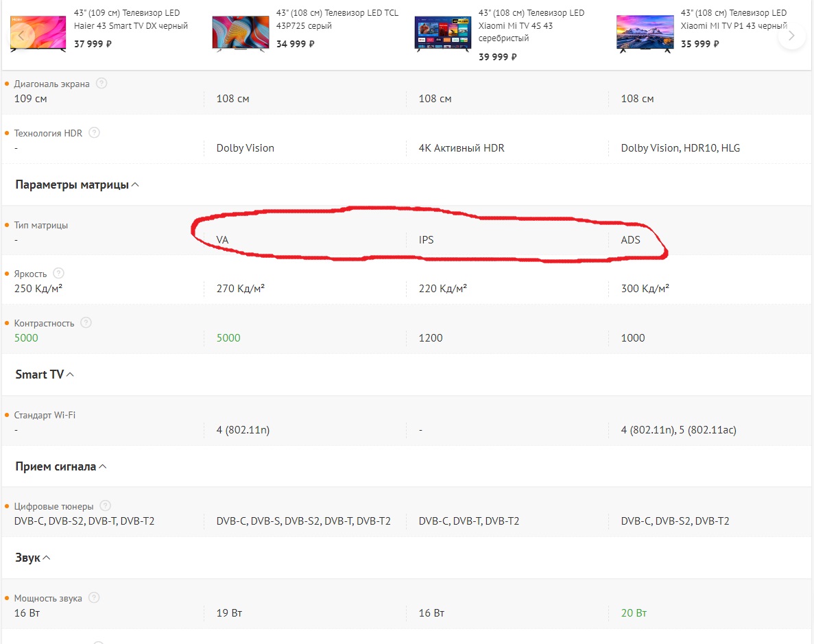This screenshot has width=814, height=644.
Task: Open help icon for Цифровые тюнеры
Action: point(105,506)
